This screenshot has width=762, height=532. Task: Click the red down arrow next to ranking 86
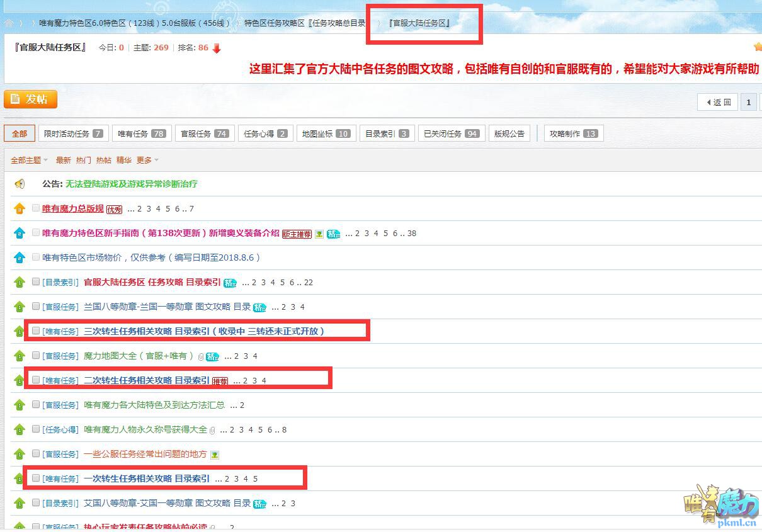tap(217, 48)
